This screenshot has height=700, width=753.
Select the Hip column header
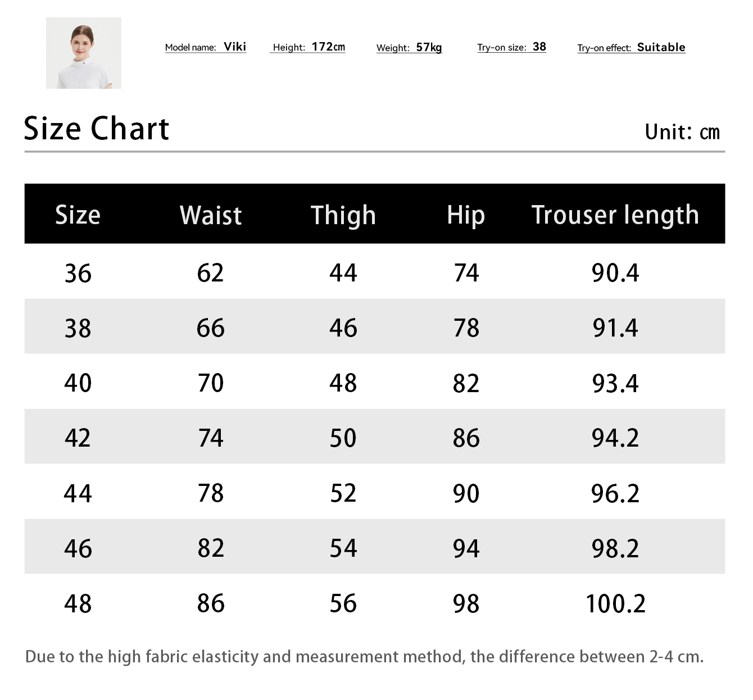click(466, 215)
